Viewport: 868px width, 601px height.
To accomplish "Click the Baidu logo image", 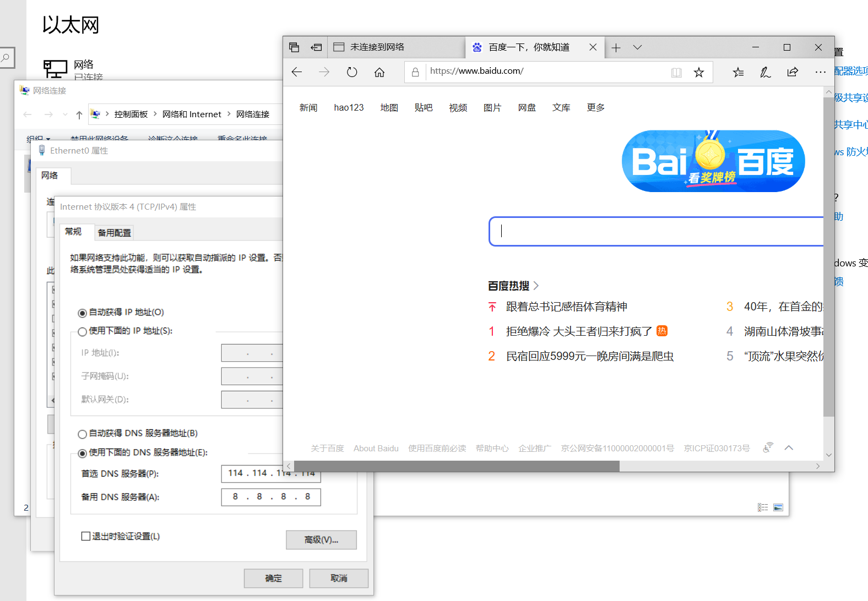I will [713, 161].
